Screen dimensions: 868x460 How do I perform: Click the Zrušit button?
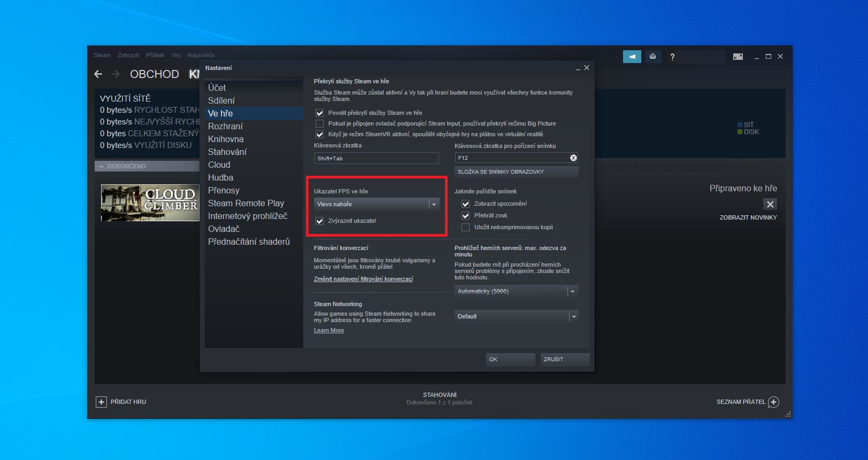tap(565, 360)
